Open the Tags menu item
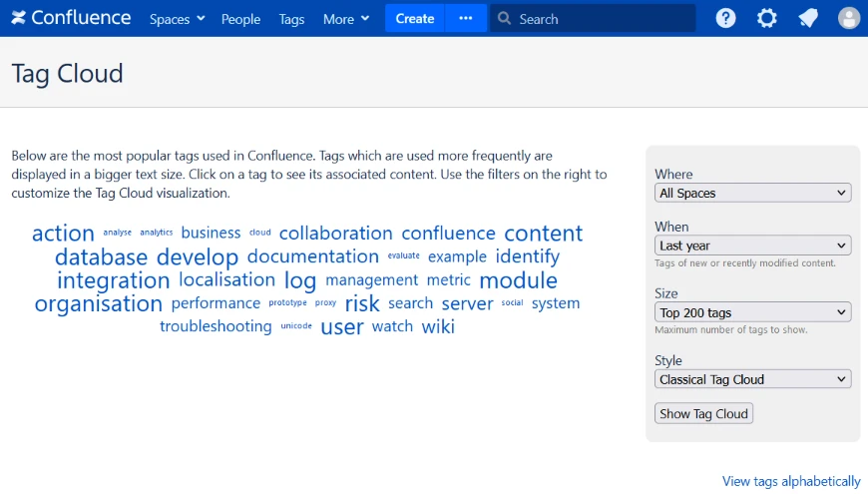The width and height of the screenshot is (868, 494). [291, 19]
